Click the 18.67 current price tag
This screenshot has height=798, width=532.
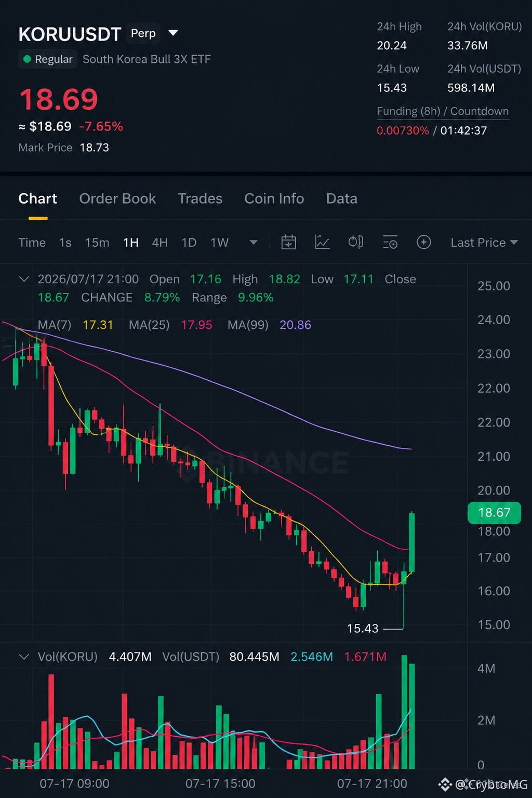494,513
